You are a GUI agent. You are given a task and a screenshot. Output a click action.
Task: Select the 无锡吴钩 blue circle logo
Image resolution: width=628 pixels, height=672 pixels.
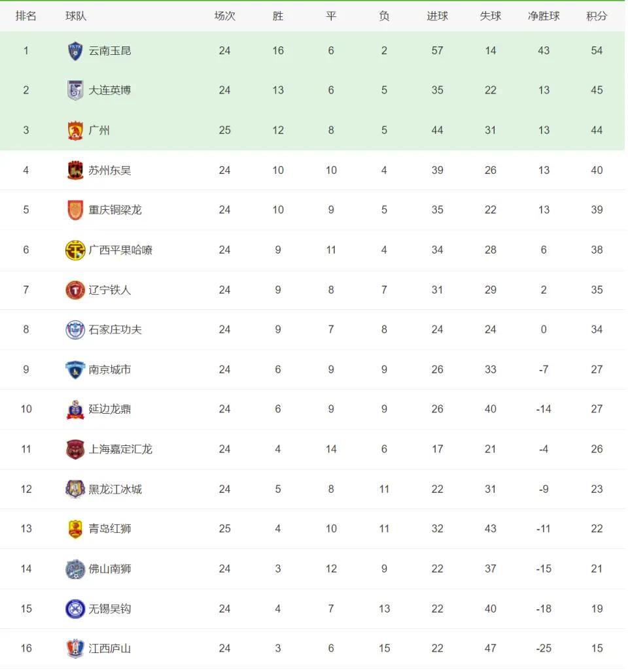click(x=75, y=609)
